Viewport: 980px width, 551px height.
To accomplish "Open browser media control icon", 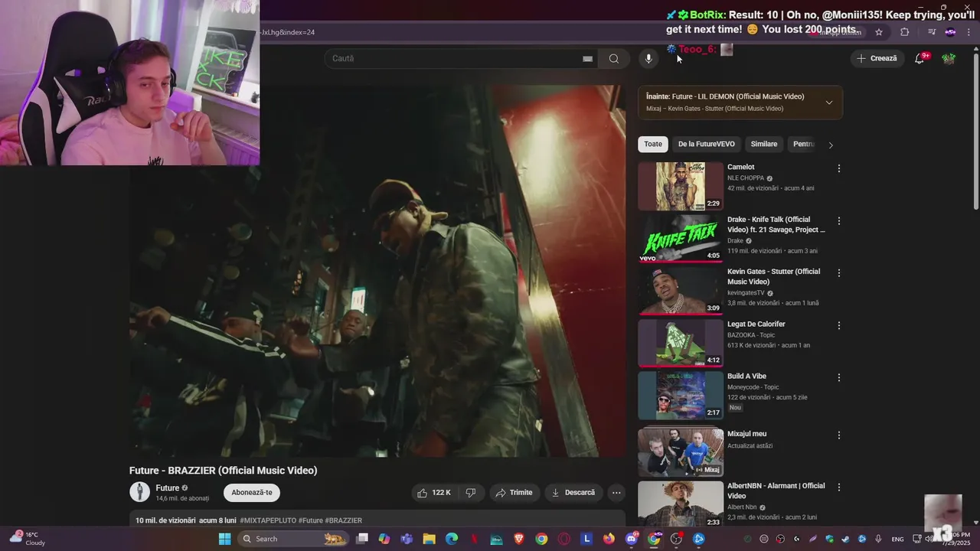I will click(x=932, y=32).
